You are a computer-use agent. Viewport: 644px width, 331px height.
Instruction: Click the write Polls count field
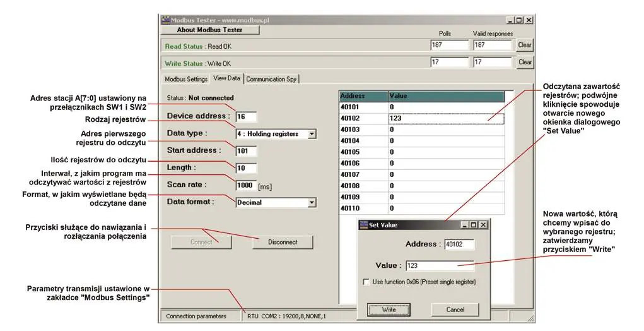tap(449, 62)
